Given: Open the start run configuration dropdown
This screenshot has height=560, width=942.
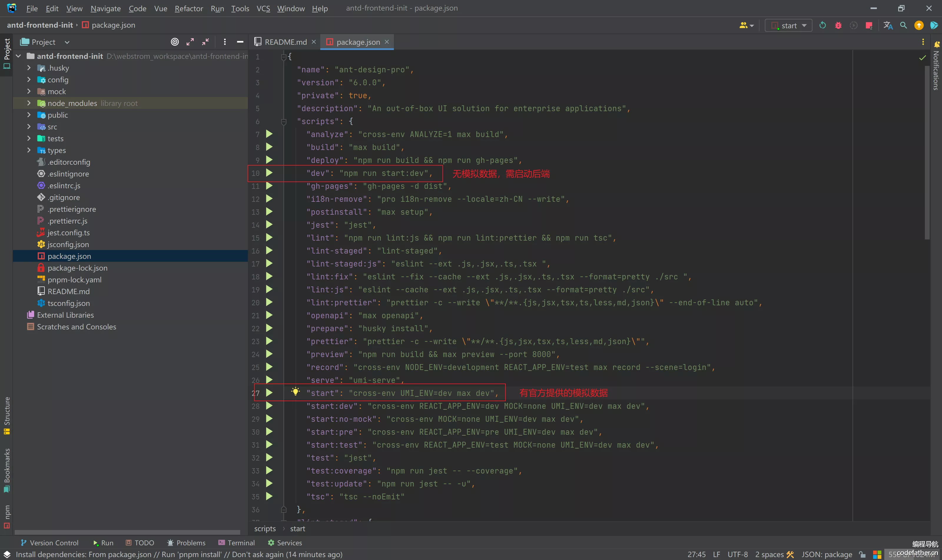Looking at the screenshot, I should tap(788, 25).
